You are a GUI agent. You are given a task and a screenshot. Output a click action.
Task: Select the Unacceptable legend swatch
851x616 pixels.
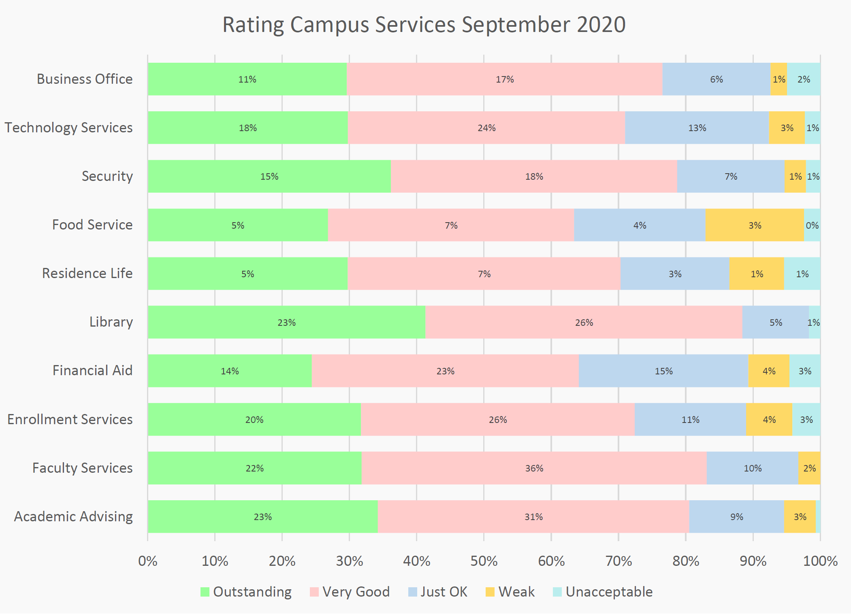557,592
